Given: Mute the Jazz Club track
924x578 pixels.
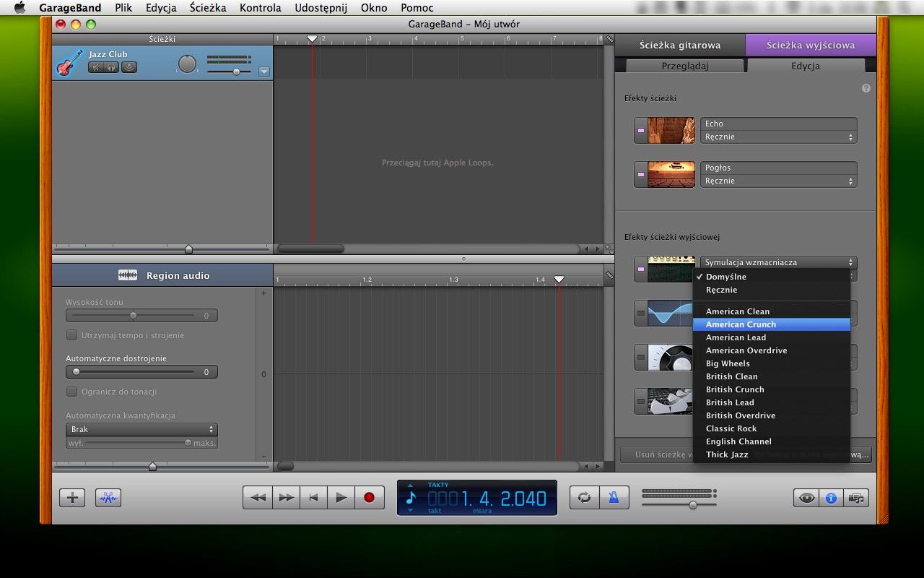Looking at the screenshot, I should click(x=96, y=67).
